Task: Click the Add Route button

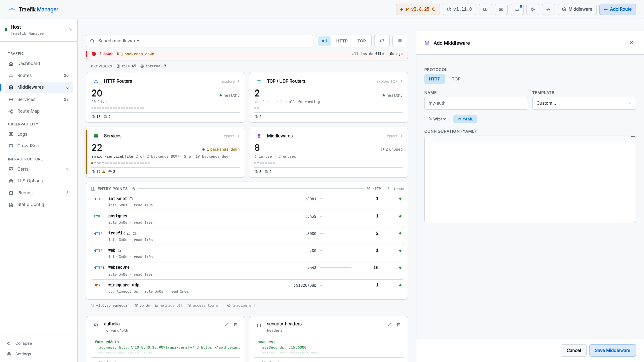Action: coord(618,9)
